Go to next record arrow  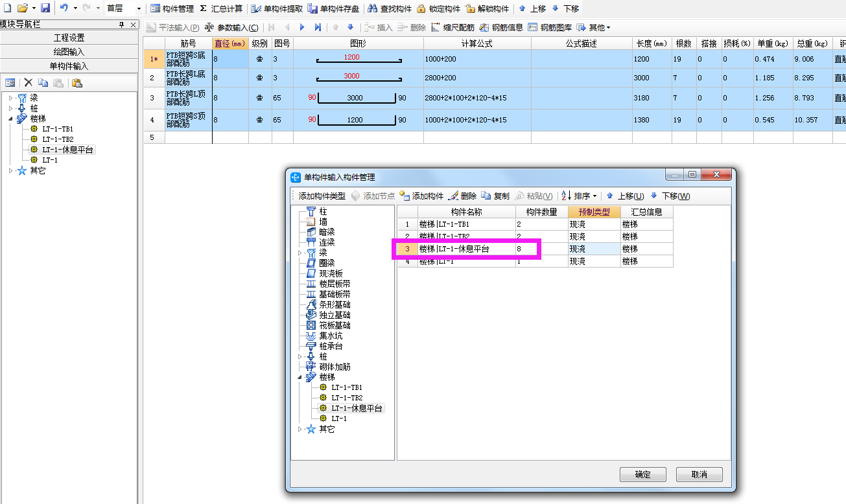click(x=302, y=27)
